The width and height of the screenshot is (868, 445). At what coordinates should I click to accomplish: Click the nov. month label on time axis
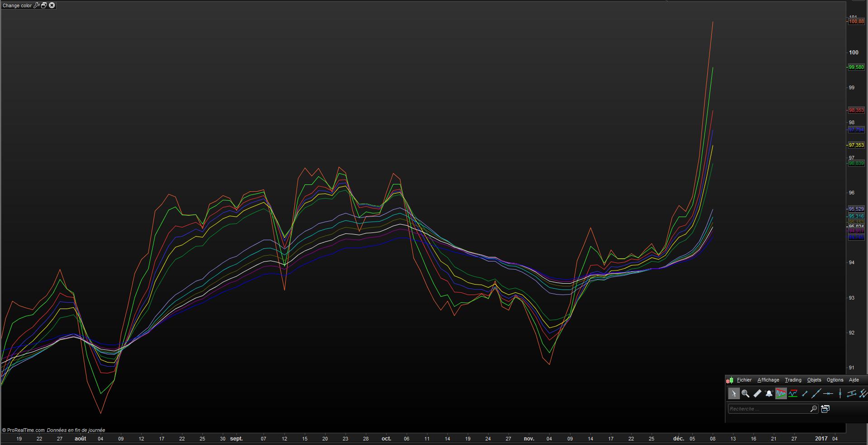529,439
